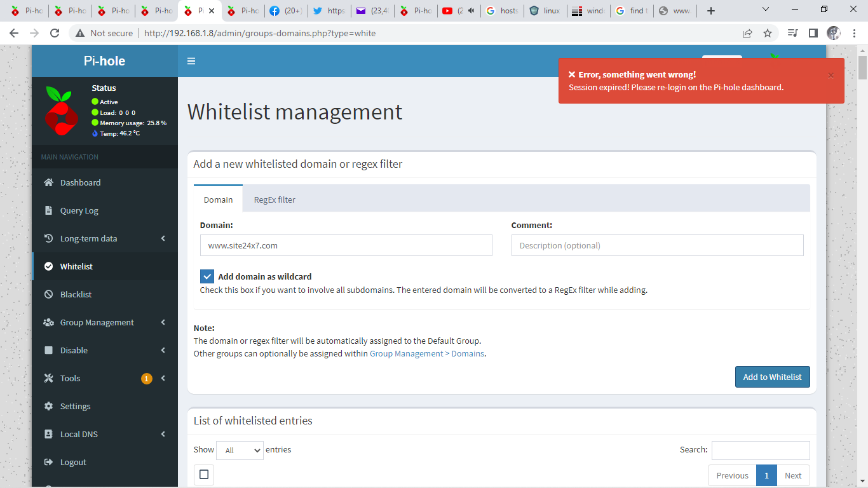Image resolution: width=868 pixels, height=488 pixels.
Task: Tick the select-all checkbox in the list
Action: coord(203,474)
